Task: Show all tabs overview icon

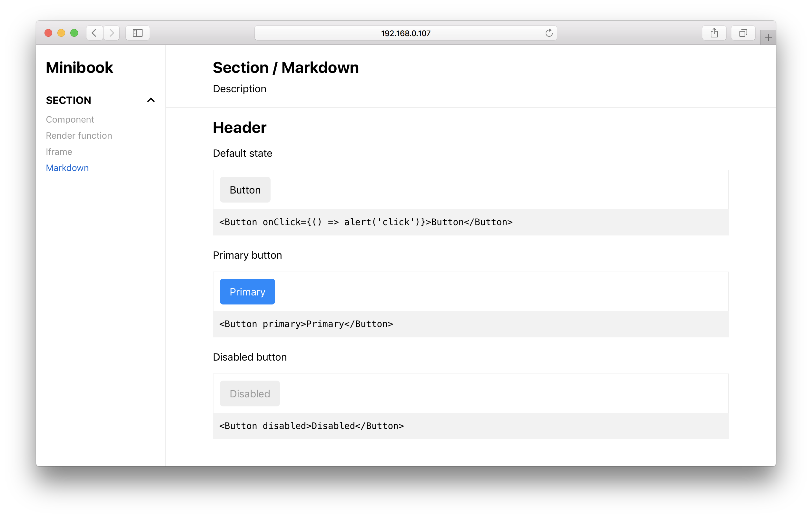Action: pyautogui.click(x=743, y=33)
